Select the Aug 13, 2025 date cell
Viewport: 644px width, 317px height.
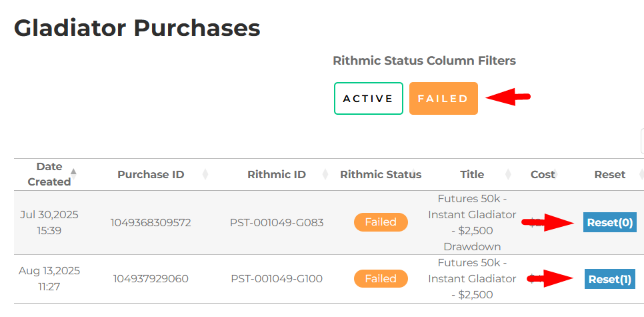[49, 278]
